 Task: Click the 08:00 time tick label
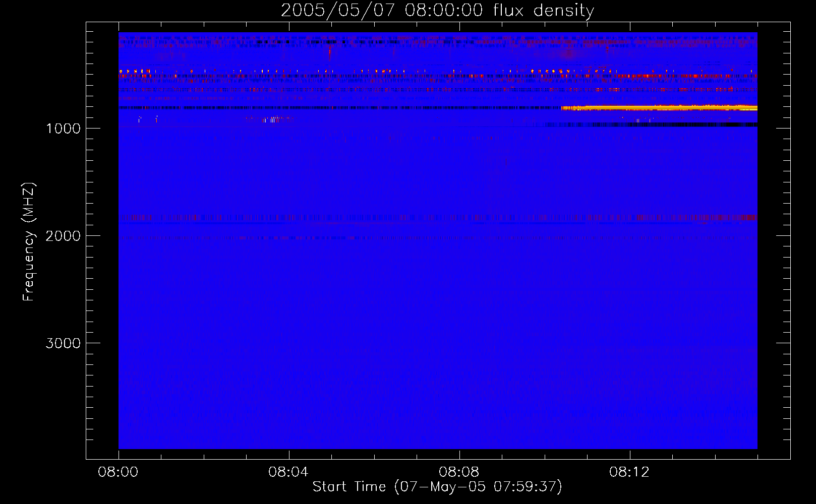pyautogui.click(x=118, y=472)
